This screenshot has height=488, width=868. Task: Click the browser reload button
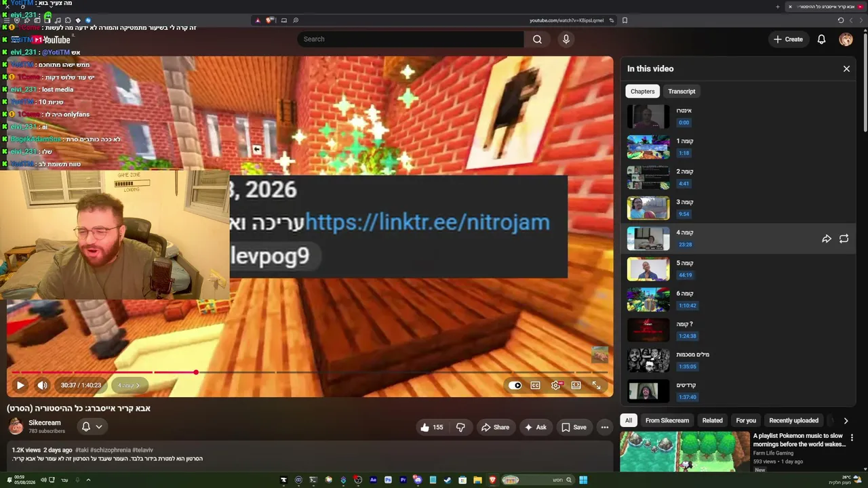click(x=840, y=20)
